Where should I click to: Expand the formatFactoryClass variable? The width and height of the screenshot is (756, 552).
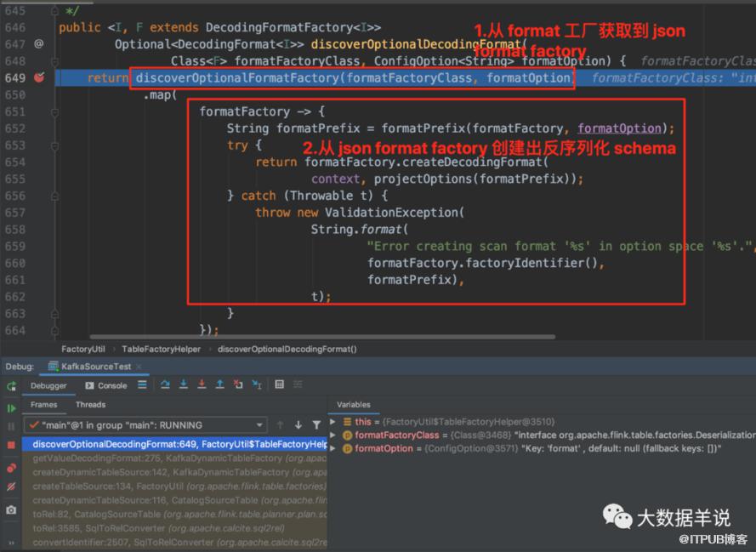click(333, 435)
